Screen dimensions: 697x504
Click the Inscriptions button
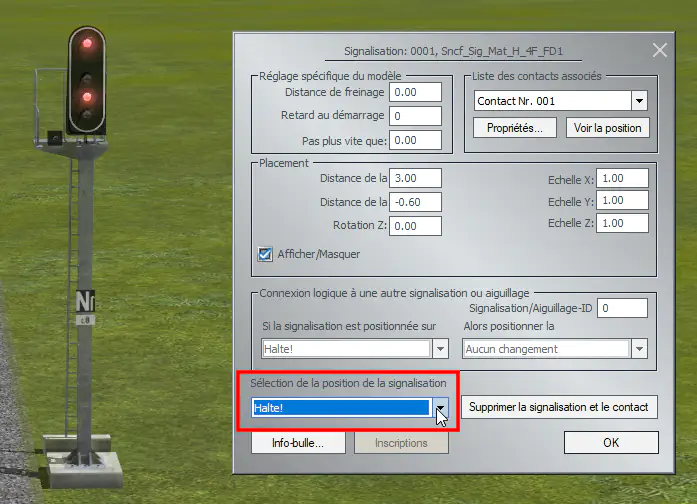click(401, 443)
